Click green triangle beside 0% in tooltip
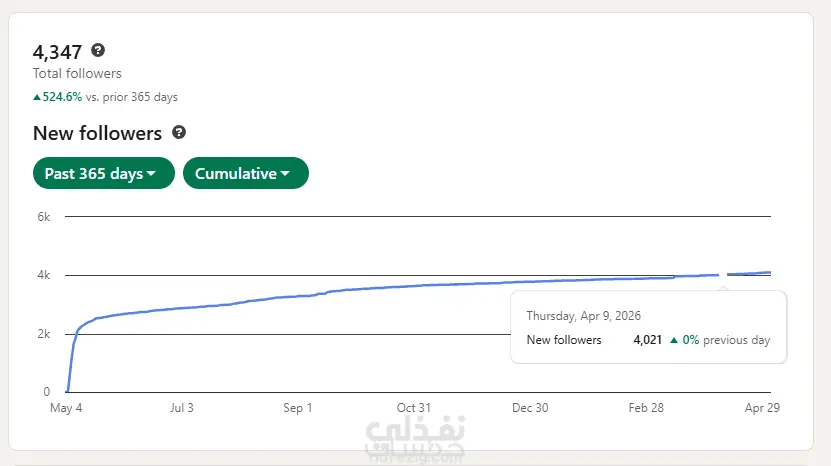Screen dimensions: 831x466 click(674, 340)
